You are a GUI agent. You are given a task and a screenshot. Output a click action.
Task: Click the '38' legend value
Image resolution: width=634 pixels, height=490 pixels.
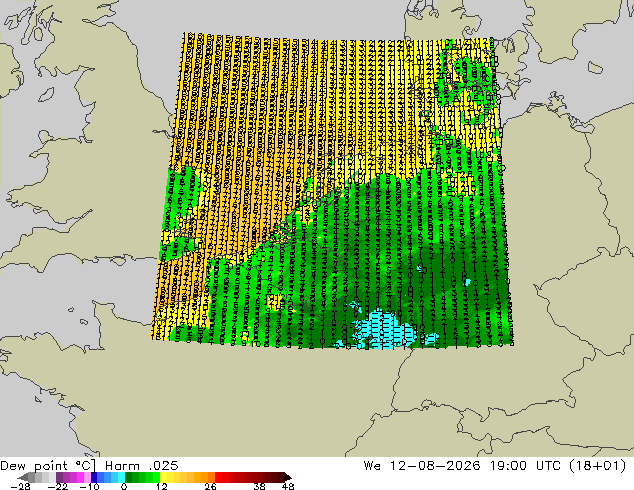pyautogui.click(x=259, y=486)
